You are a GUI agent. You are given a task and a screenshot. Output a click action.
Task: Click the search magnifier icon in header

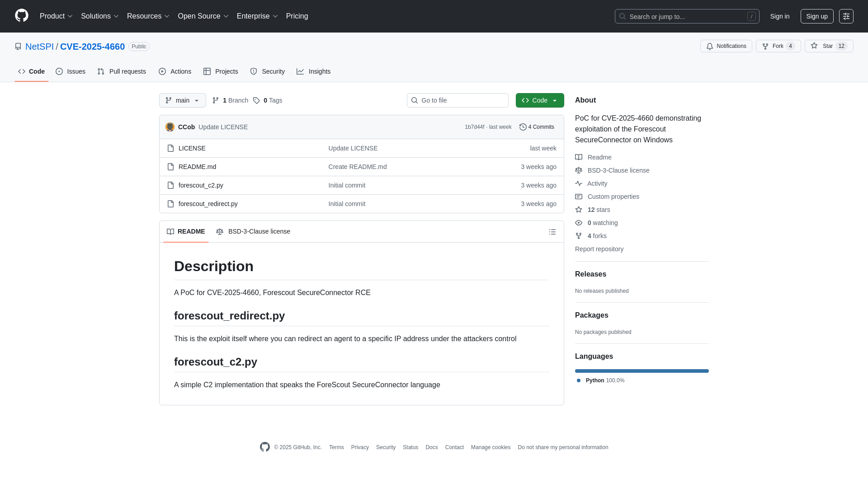623,16
